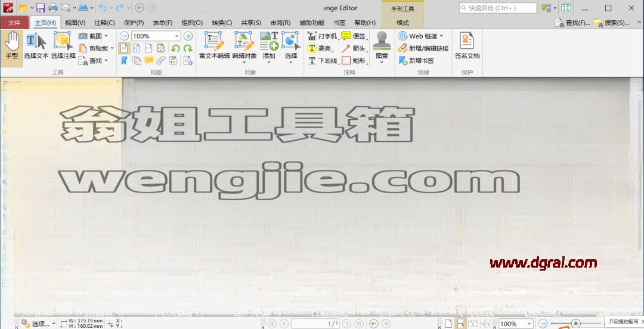Image resolution: width=644 pixels, height=329 pixels.
Task: Click the Rich Text Edit (富文本编辑) tool
Action: pos(214,46)
